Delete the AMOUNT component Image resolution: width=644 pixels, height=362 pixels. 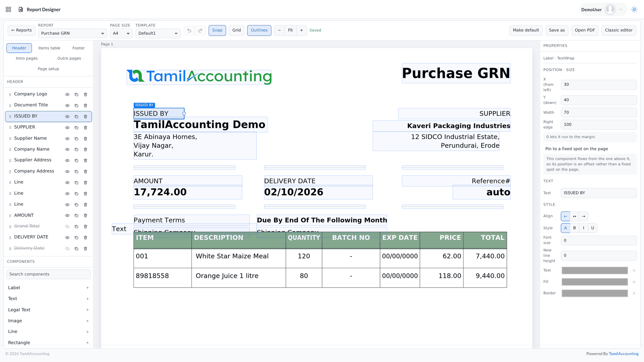point(86,216)
